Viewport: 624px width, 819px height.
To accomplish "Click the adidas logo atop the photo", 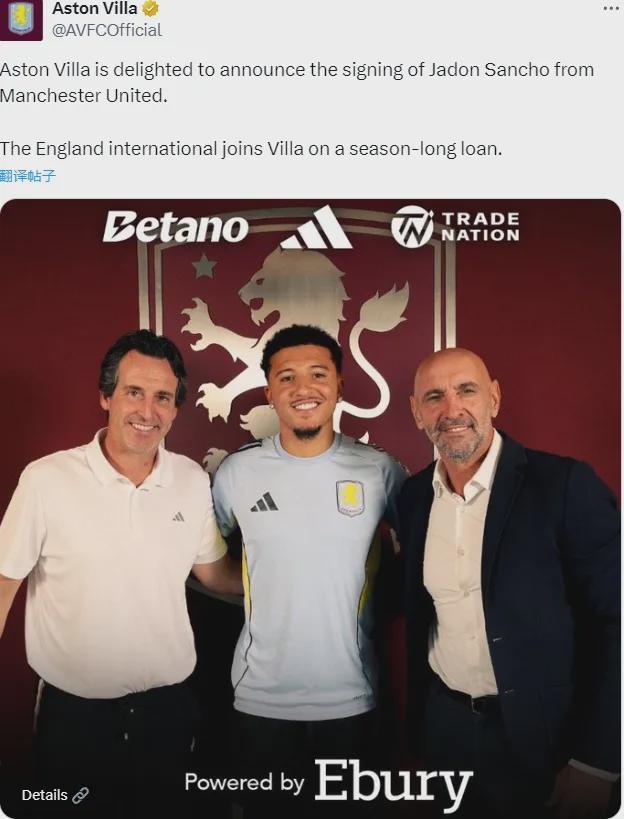I will pos(316,229).
